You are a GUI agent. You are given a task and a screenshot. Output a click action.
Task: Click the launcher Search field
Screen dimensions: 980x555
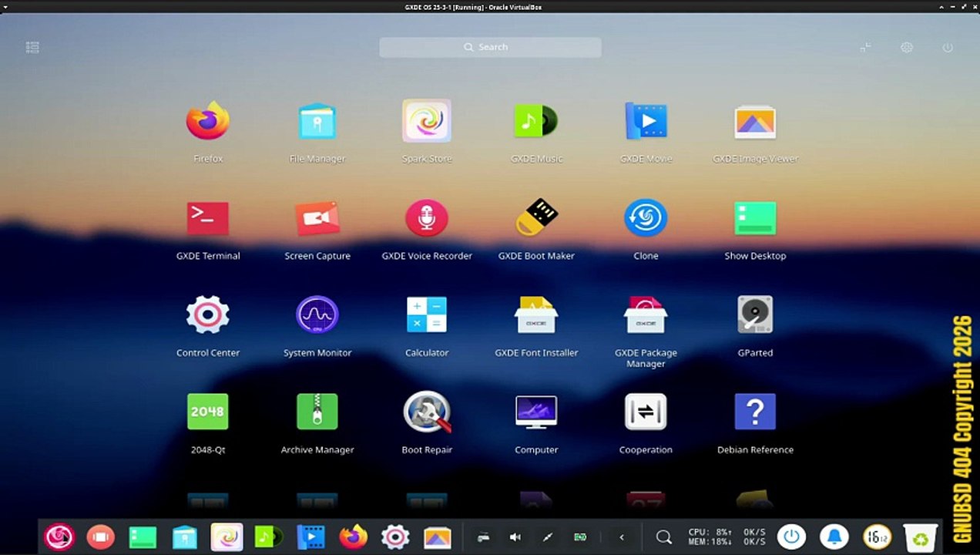490,47
